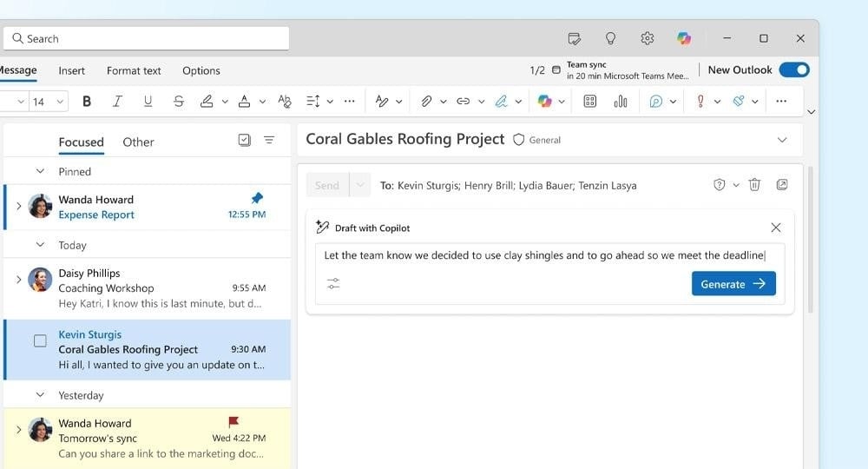This screenshot has width=868, height=469.
Task: Insert a link with the chain icon
Action: [464, 102]
